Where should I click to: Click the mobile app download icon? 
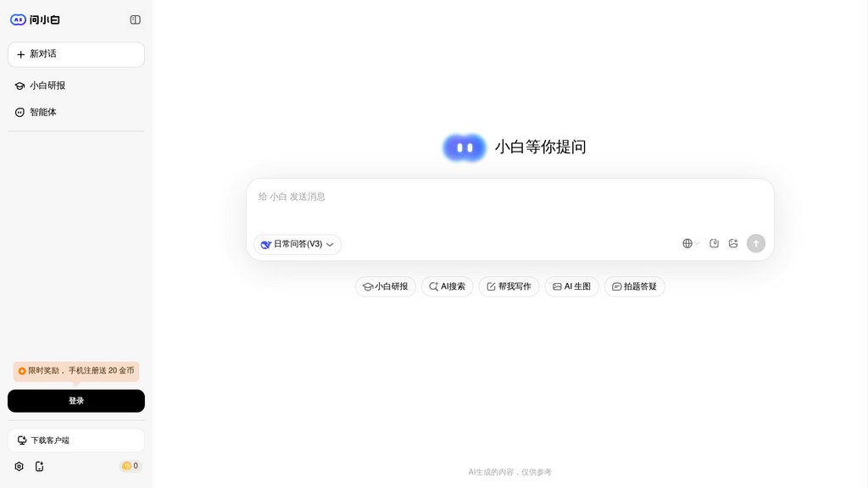coord(40,466)
